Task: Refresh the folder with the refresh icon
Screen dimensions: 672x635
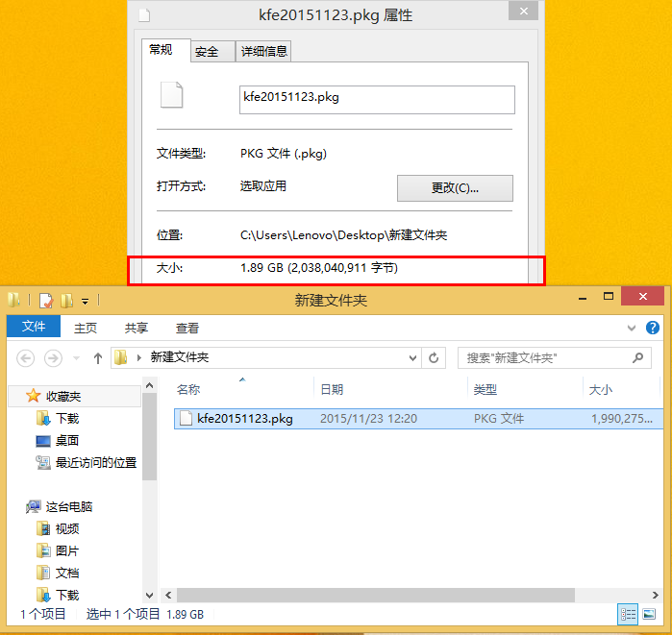Action: (434, 357)
